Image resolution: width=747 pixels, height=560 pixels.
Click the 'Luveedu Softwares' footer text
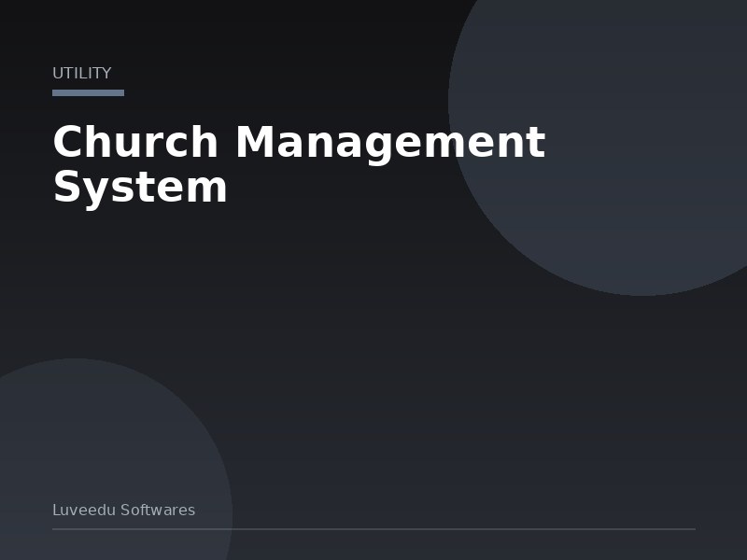124,510
